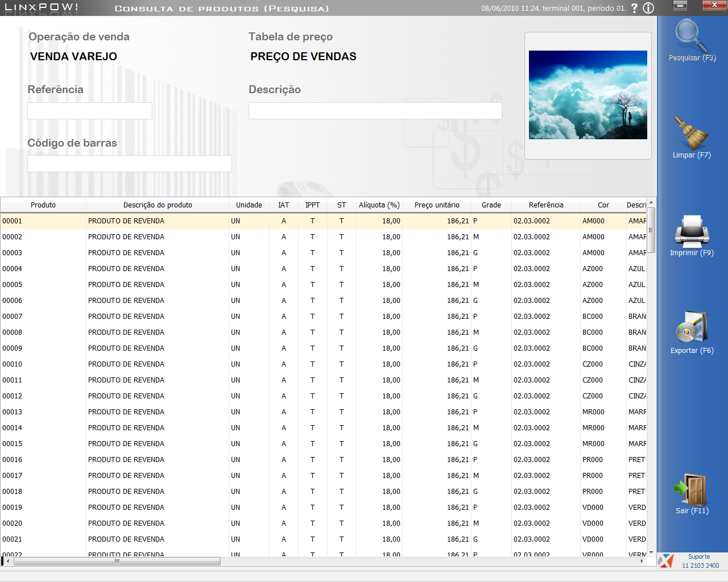Click the Cor column header

click(x=603, y=205)
